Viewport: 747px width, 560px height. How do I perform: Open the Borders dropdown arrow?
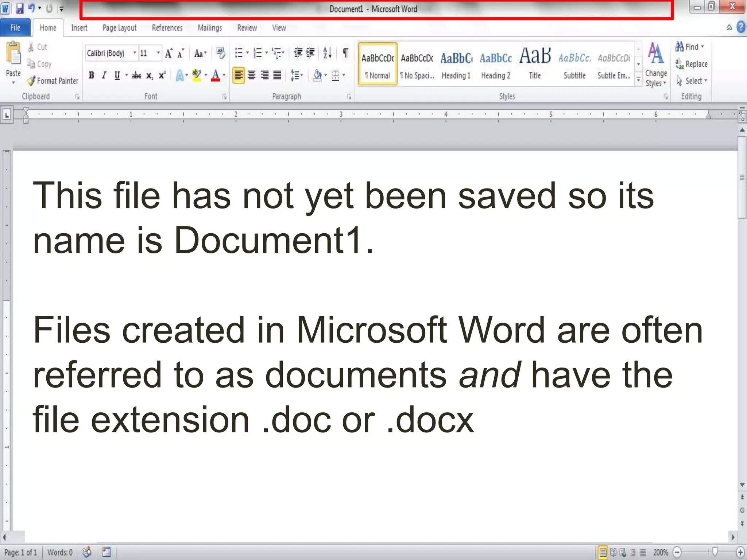pyautogui.click(x=344, y=75)
